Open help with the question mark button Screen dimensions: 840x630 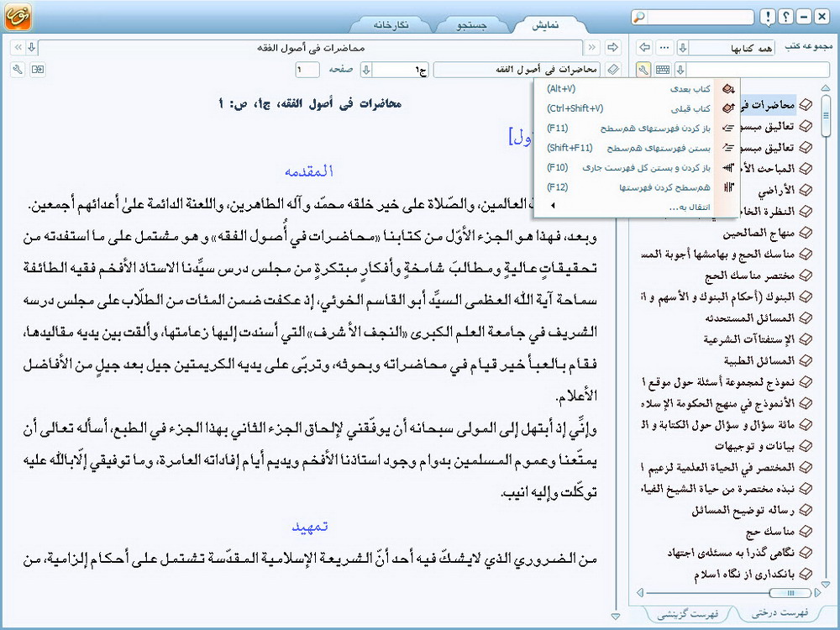click(x=786, y=17)
